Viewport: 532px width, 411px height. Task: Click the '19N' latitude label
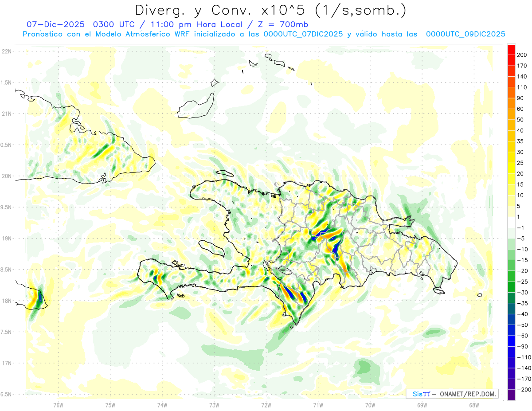point(6,239)
